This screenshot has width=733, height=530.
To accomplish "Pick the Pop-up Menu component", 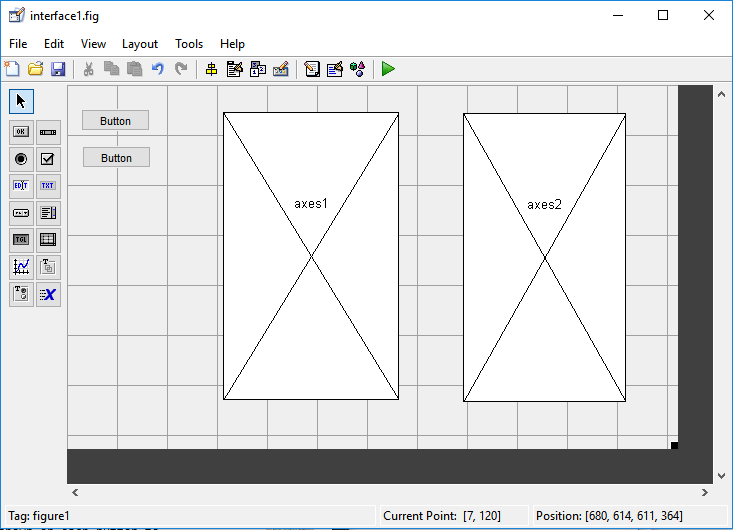I will pyautogui.click(x=21, y=213).
